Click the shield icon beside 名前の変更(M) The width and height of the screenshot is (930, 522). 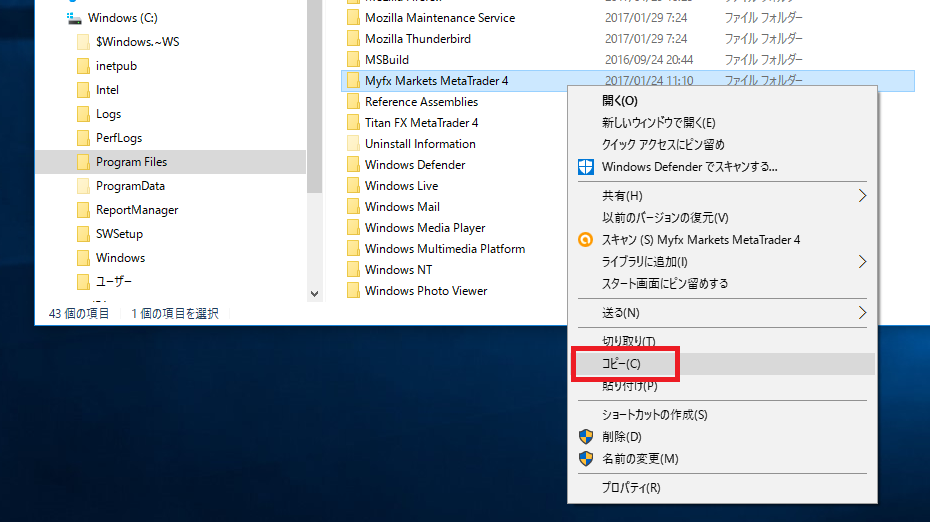pos(585,459)
